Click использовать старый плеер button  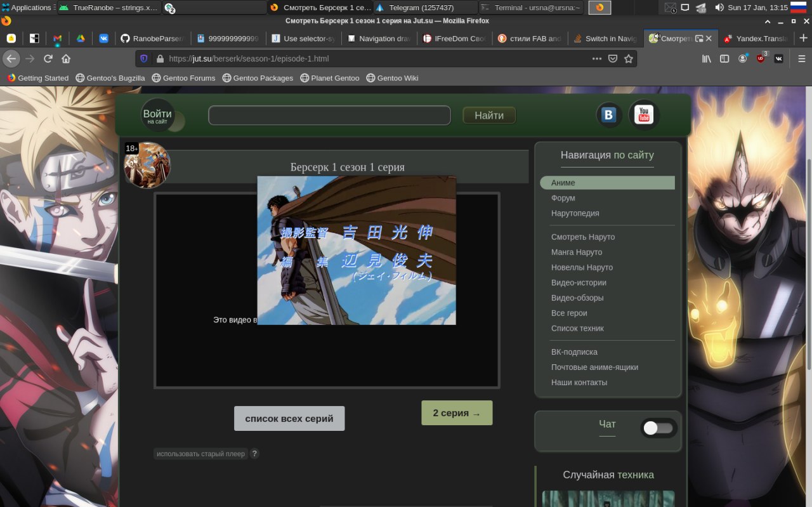(201, 454)
